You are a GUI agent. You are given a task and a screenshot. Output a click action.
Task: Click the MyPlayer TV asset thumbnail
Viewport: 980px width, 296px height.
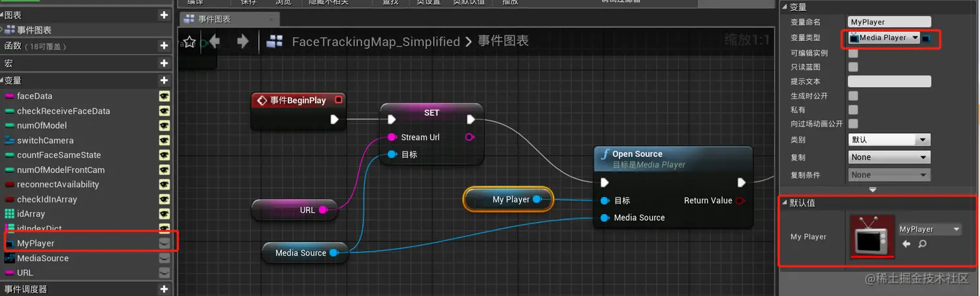[x=872, y=236]
